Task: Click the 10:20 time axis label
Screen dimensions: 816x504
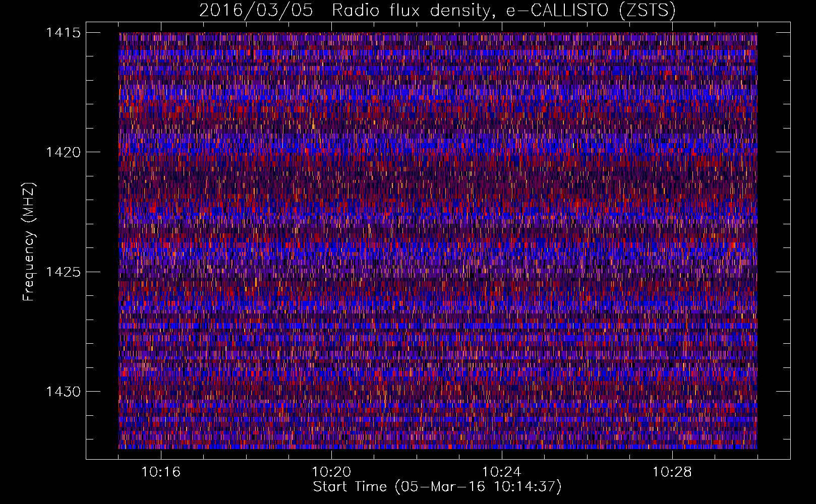Action: (x=331, y=472)
